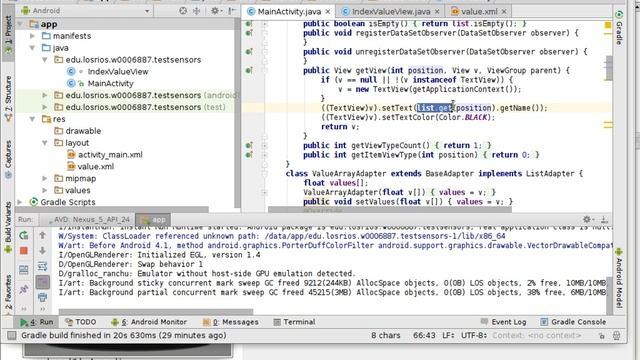Open the Event Log
This screenshot has height=360, width=640.
(x=504, y=322)
